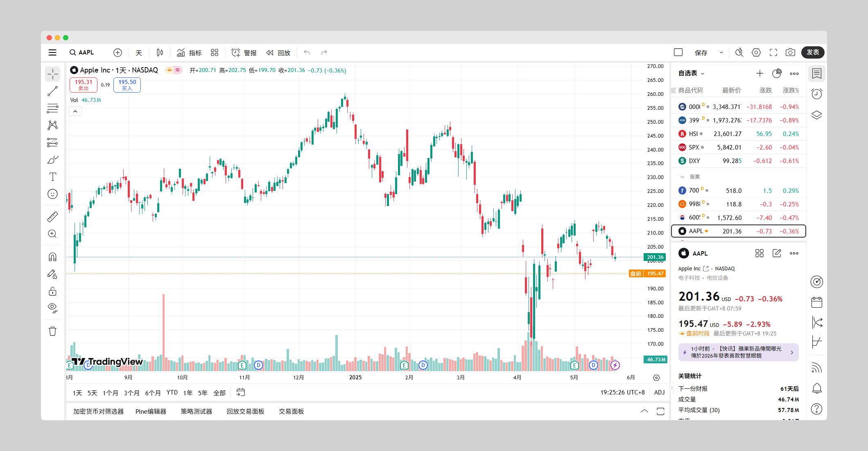Open Fibonacci tools in the sidebar
The image size is (868, 451).
53,109
